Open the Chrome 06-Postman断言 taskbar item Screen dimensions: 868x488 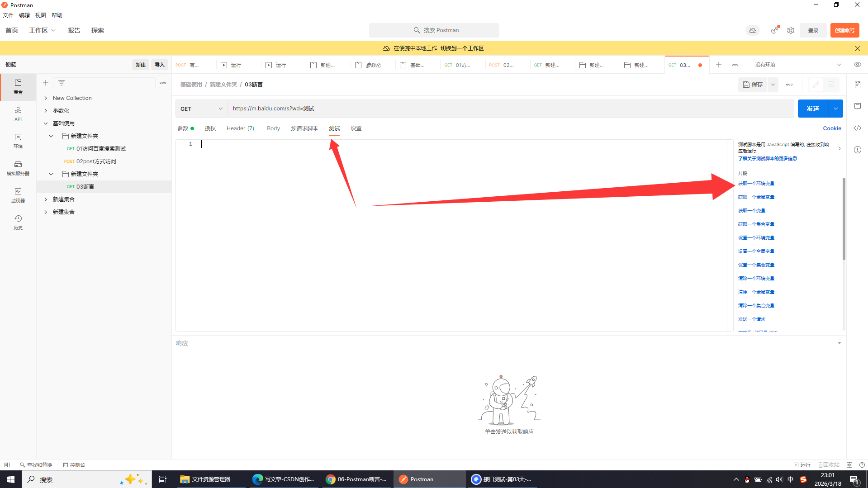click(x=356, y=479)
